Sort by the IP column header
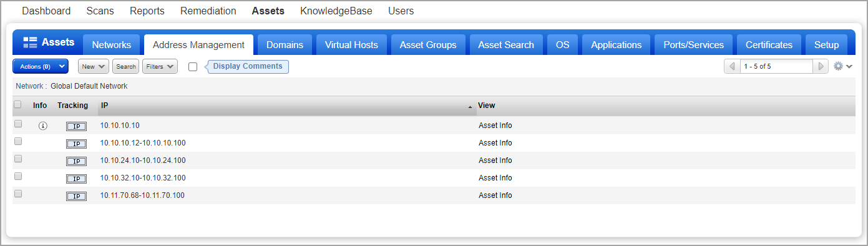This screenshot has height=246, width=868. click(x=286, y=106)
